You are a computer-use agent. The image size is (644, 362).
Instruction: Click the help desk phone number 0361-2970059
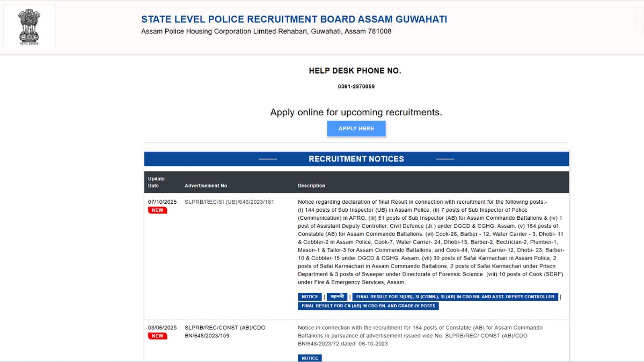tap(356, 86)
